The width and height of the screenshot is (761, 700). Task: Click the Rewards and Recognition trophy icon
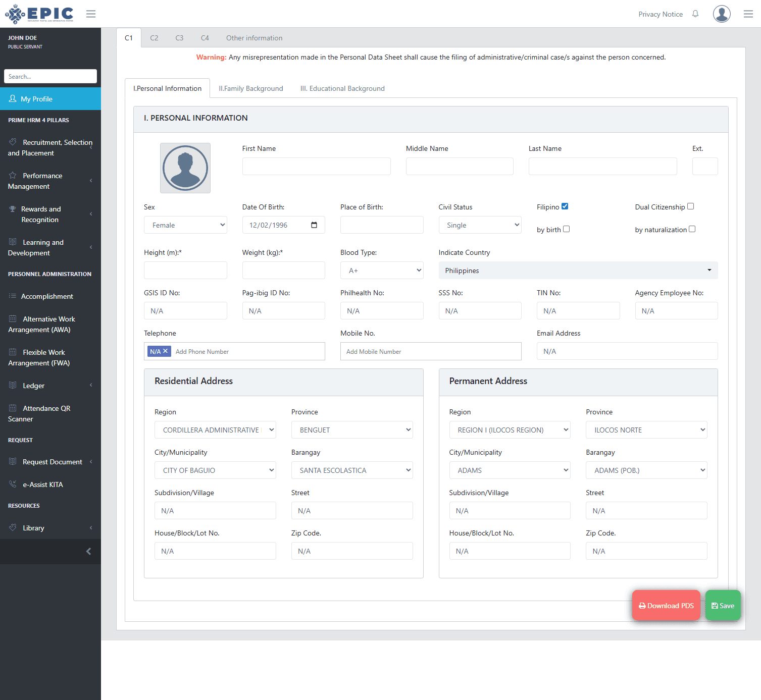click(x=13, y=208)
